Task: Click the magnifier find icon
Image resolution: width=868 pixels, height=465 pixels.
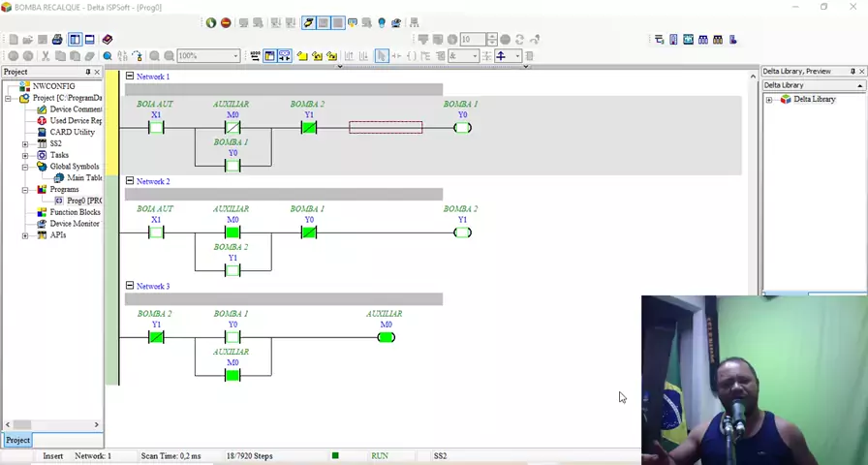Action: point(108,56)
